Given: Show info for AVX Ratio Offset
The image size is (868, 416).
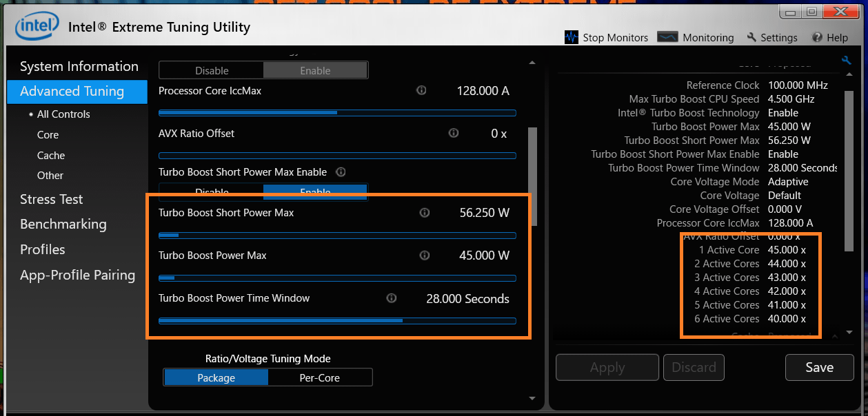Looking at the screenshot, I should click(x=453, y=133).
